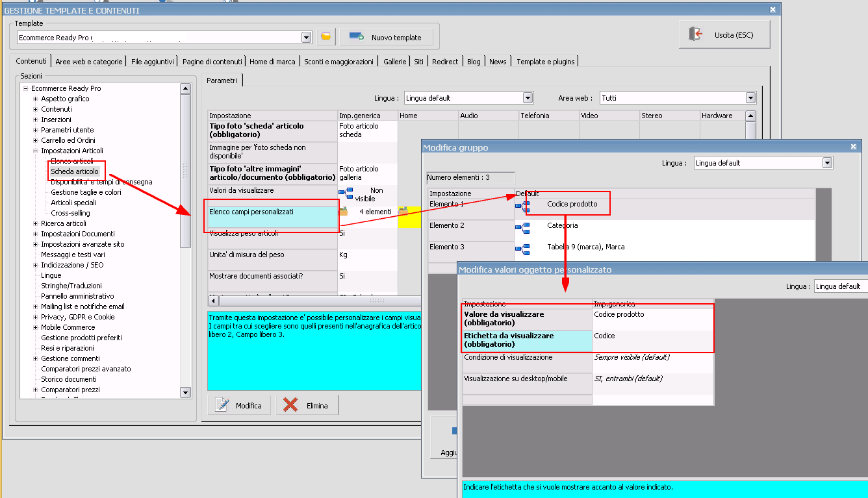Expand the Contenuti node in Sezioni tree
Screen dimensions: 868x498
click(36, 109)
